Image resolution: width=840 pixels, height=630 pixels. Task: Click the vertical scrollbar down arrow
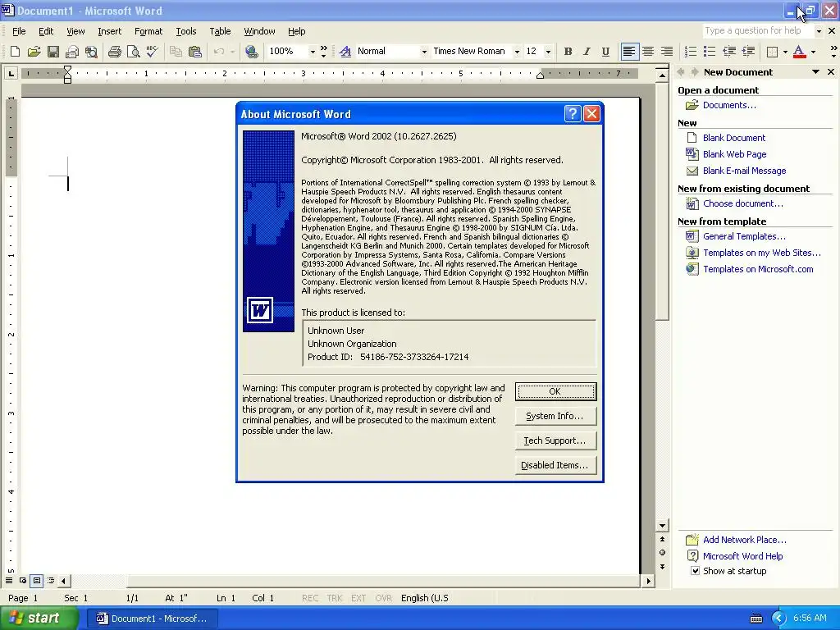[662, 526]
